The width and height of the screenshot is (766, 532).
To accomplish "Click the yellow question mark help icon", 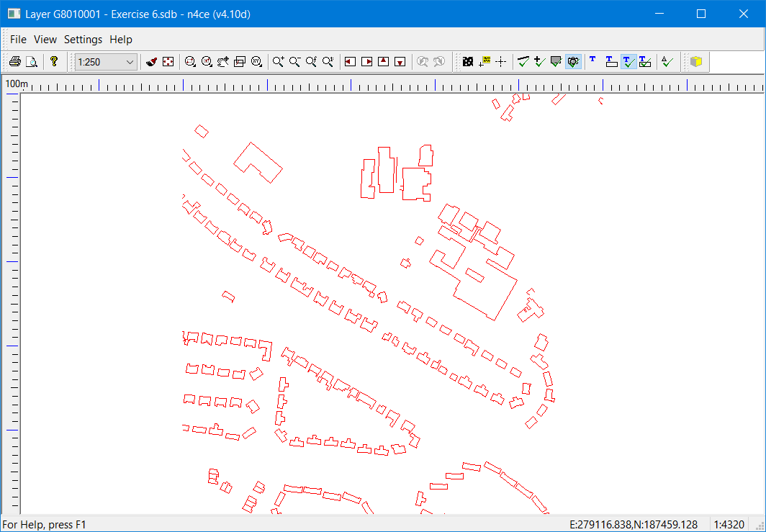I will click(x=54, y=62).
